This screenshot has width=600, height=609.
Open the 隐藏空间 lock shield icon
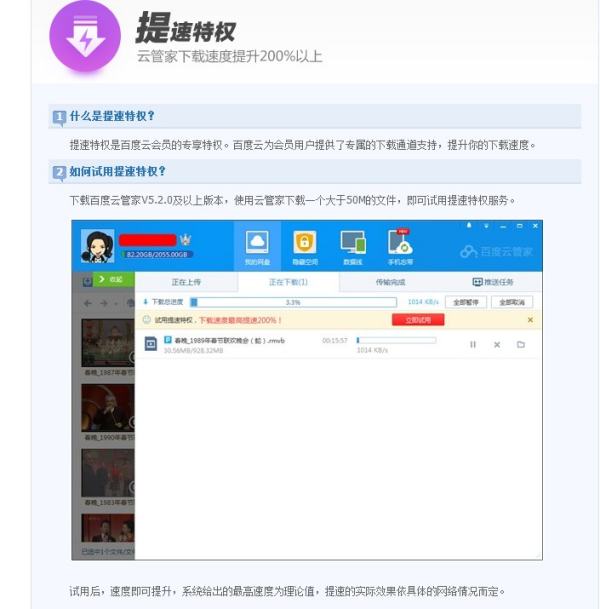[x=305, y=247]
